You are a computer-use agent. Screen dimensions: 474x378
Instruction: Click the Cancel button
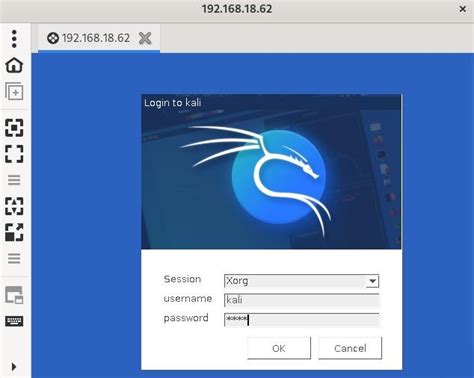click(x=350, y=348)
